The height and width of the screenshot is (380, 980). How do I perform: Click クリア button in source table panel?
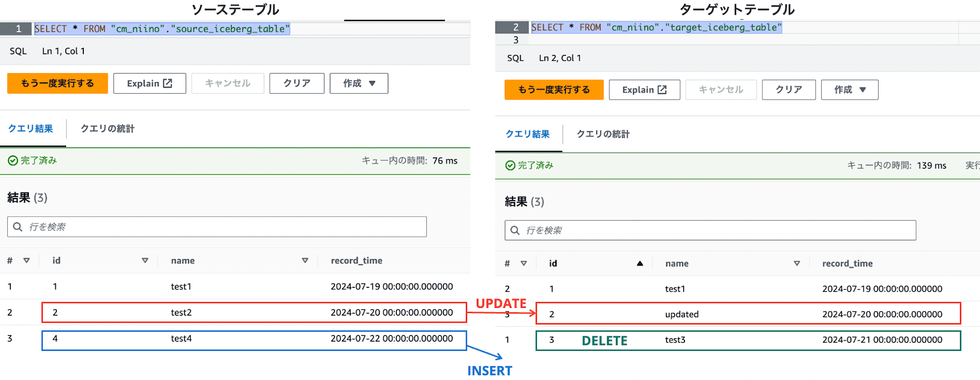click(x=297, y=83)
